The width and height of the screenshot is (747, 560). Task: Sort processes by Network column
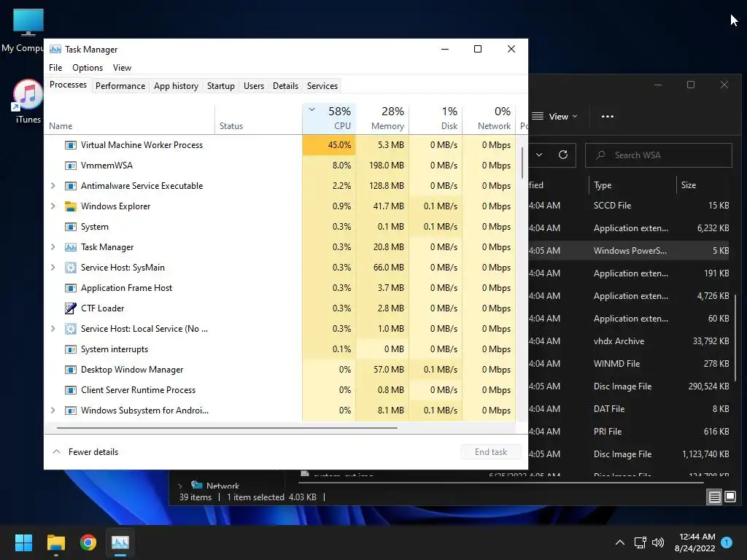click(489, 119)
